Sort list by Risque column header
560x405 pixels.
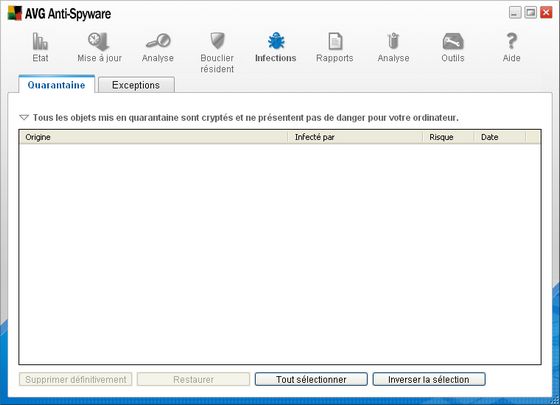448,137
